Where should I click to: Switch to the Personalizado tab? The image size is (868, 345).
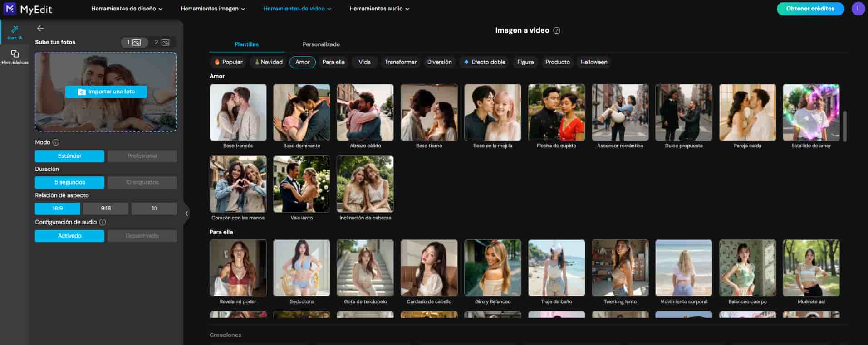click(x=321, y=44)
